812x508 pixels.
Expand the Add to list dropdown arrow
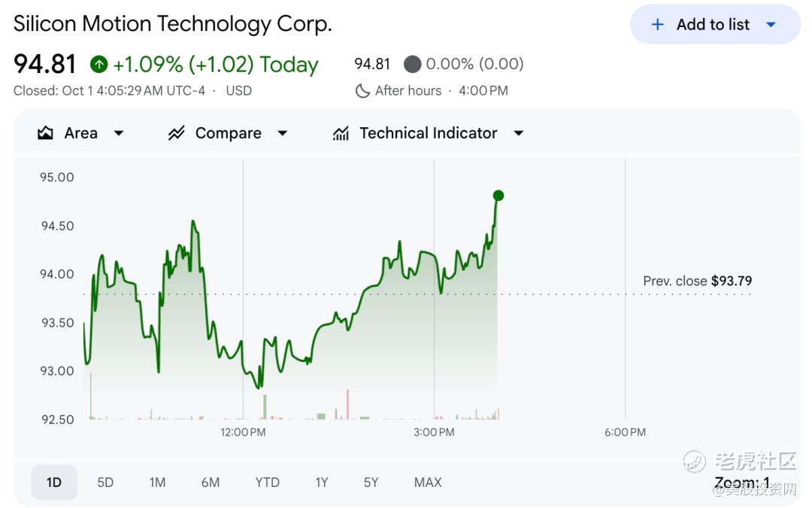pyautogui.click(x=771, y=25)
